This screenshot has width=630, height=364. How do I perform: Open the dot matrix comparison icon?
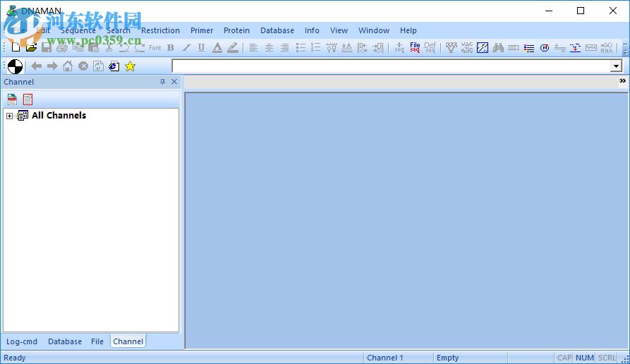tap(483, 47)
